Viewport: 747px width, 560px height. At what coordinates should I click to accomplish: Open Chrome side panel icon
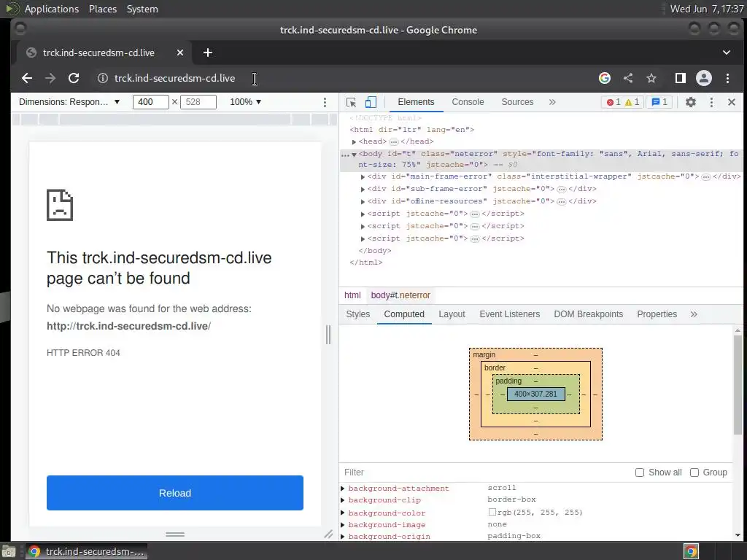point(681,78)
